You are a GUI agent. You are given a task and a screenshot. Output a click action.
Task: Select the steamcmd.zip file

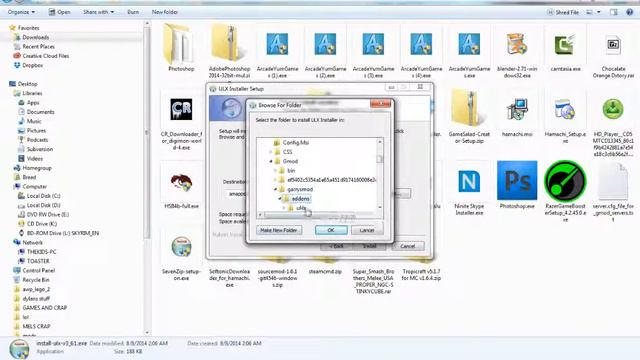[x=325, y=271]
